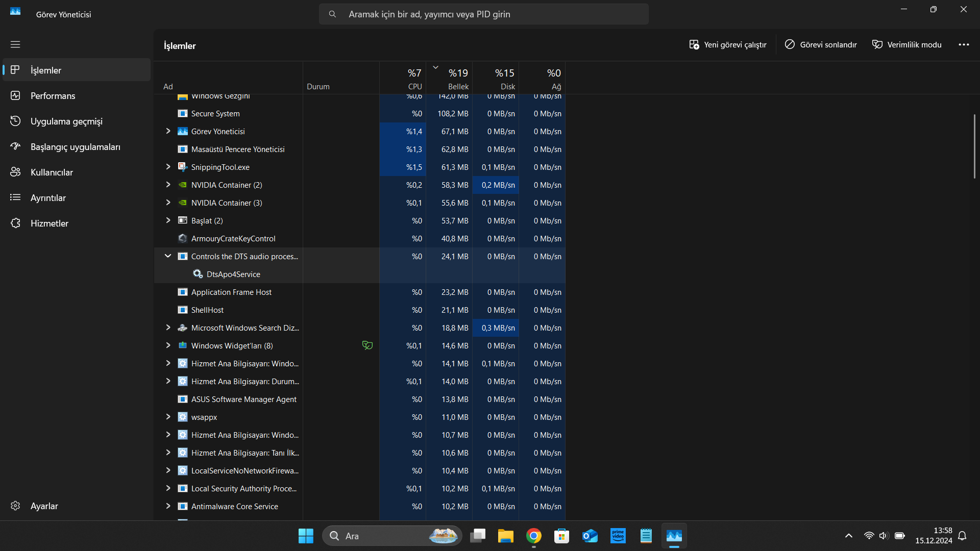
Task: Select Başlangıç uygulamaları startup icon
Action: click(15, 146)
